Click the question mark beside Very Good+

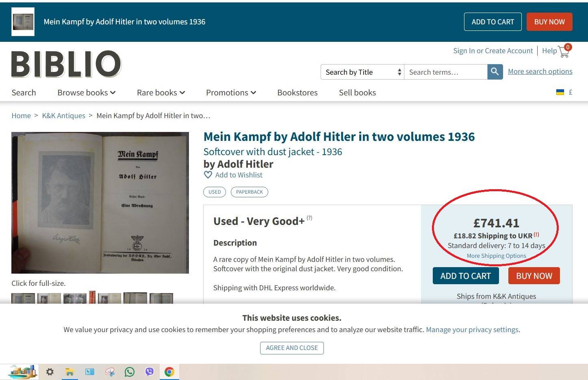(310, 218)
